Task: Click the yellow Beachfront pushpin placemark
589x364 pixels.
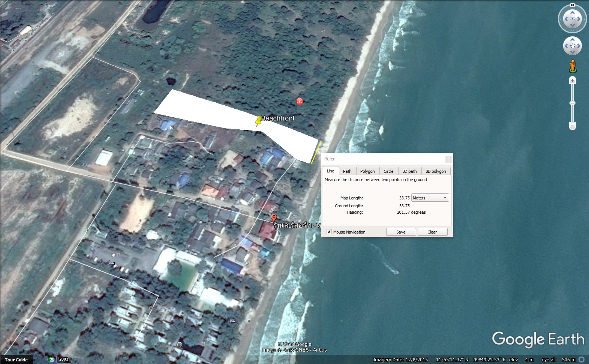Action: tap(258, 121)
